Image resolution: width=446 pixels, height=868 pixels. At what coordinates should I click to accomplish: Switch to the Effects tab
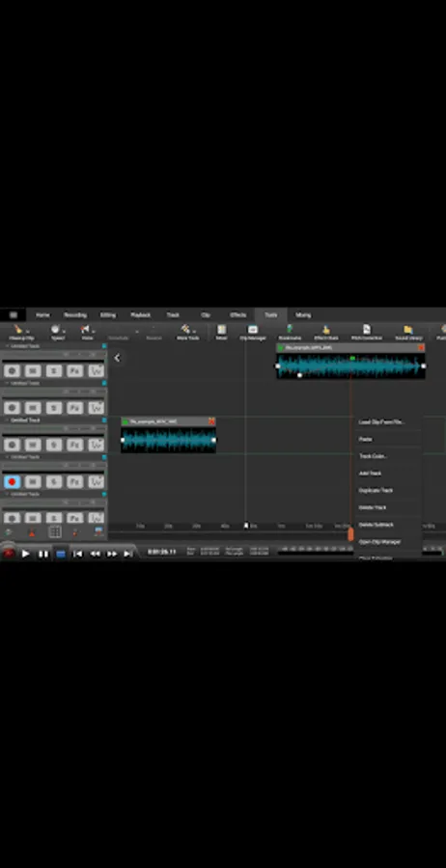pos(238,315)
